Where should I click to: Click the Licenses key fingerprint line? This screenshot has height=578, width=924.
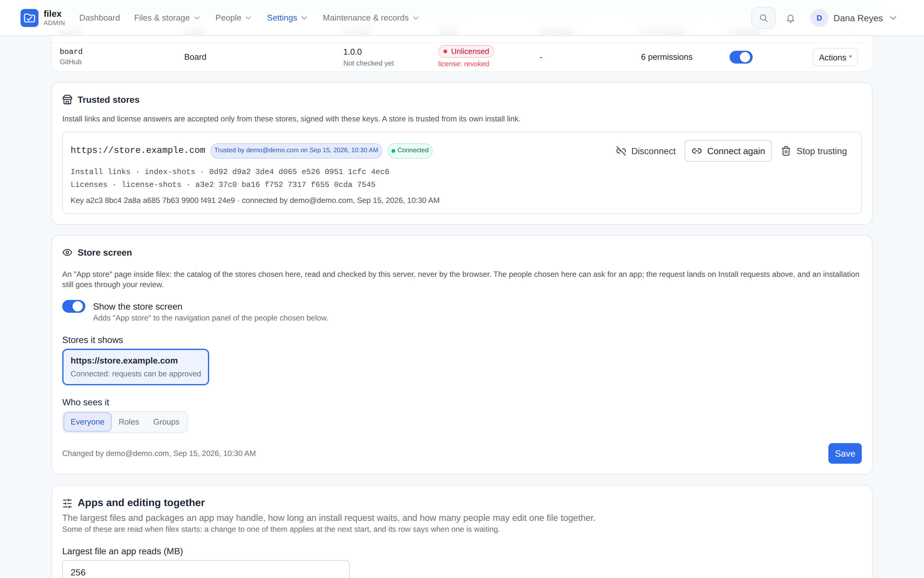(x=223, y=185)
